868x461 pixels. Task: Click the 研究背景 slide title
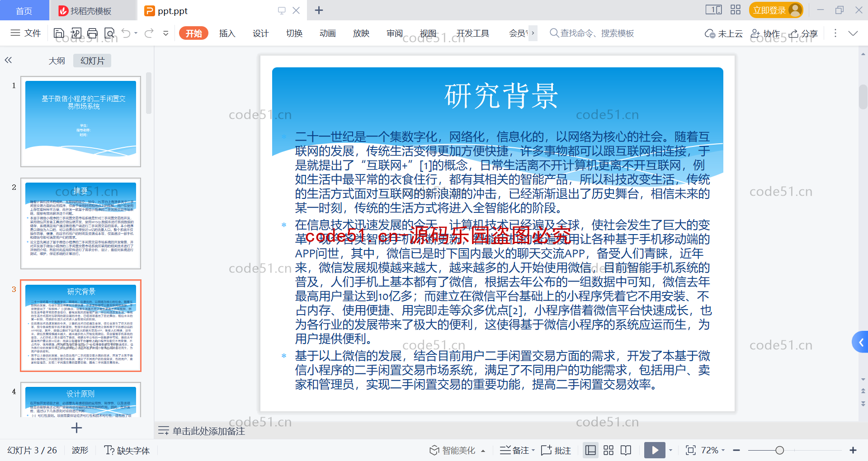[x=501, y=96]
